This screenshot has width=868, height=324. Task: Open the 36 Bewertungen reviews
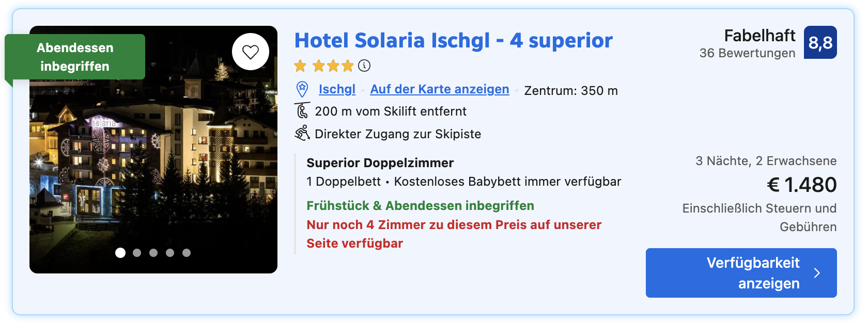747,53
